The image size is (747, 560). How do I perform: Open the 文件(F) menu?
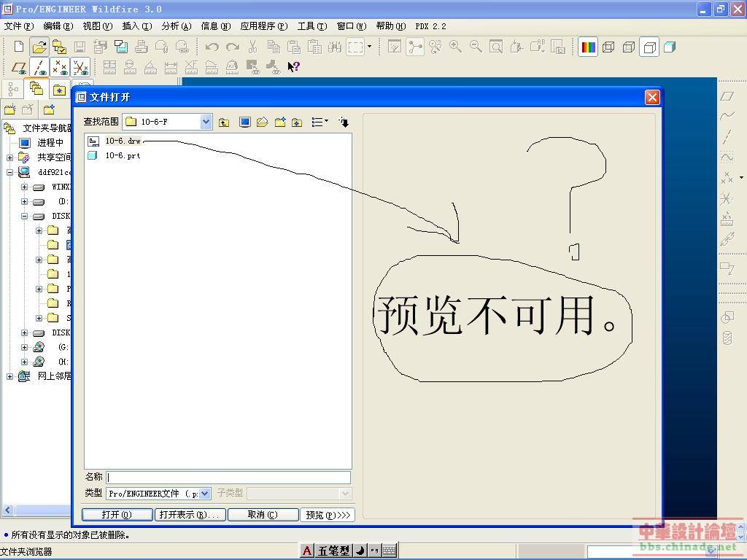(x=19, y=26)
